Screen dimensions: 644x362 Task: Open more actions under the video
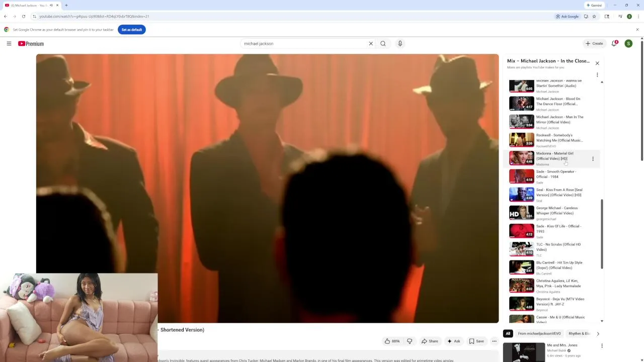[x=494, y=341]
